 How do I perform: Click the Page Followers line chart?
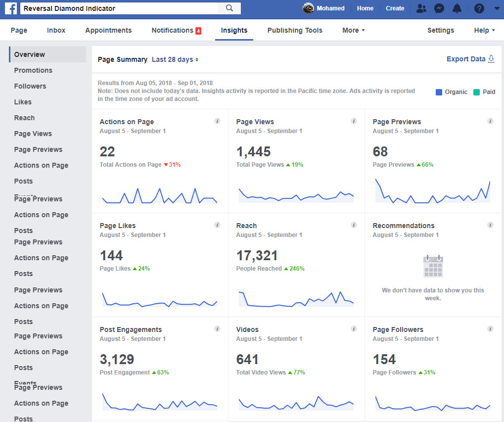point(433,403)
